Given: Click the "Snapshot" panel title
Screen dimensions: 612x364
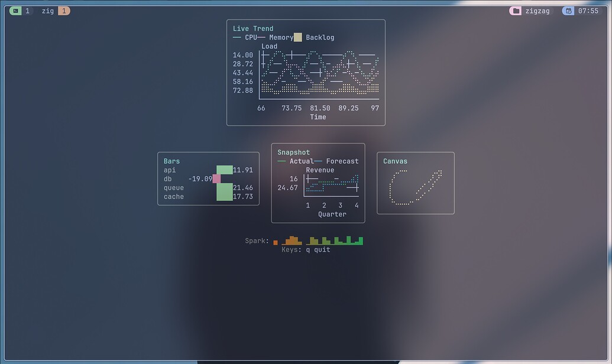Looking at the screenshot, I should coord(293,152).
